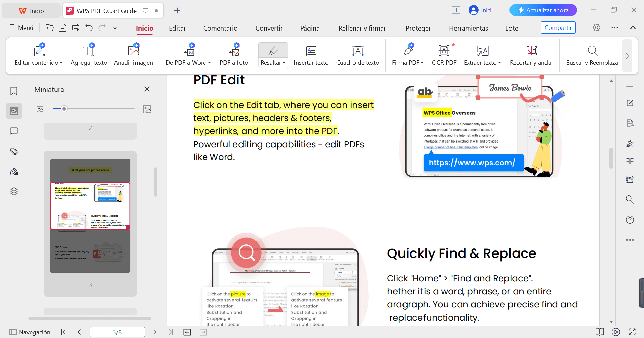Open the bookmark panel in left sidebar
Image resolution: width=644 pixels, height=338 pixels.
coord(14,91)
